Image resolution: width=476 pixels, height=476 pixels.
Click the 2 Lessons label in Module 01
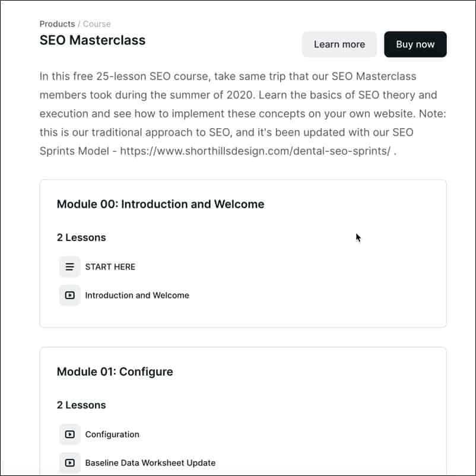click(81, 405)
